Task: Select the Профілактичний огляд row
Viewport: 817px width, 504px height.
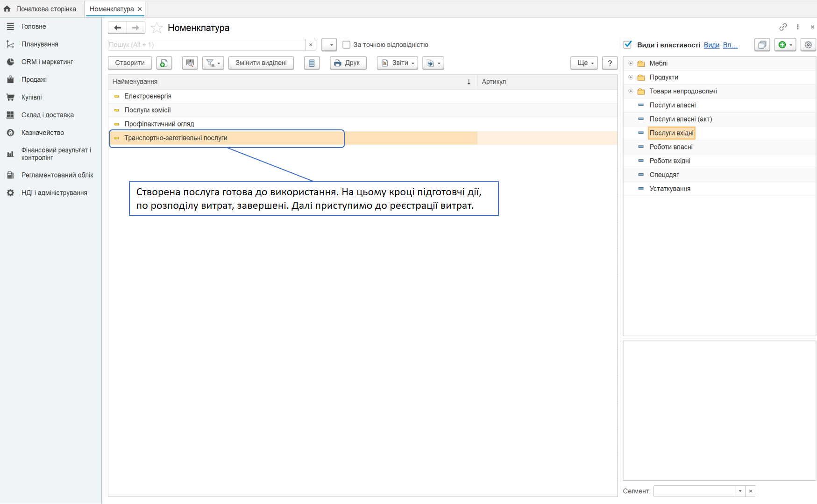Action: point(362,124)
